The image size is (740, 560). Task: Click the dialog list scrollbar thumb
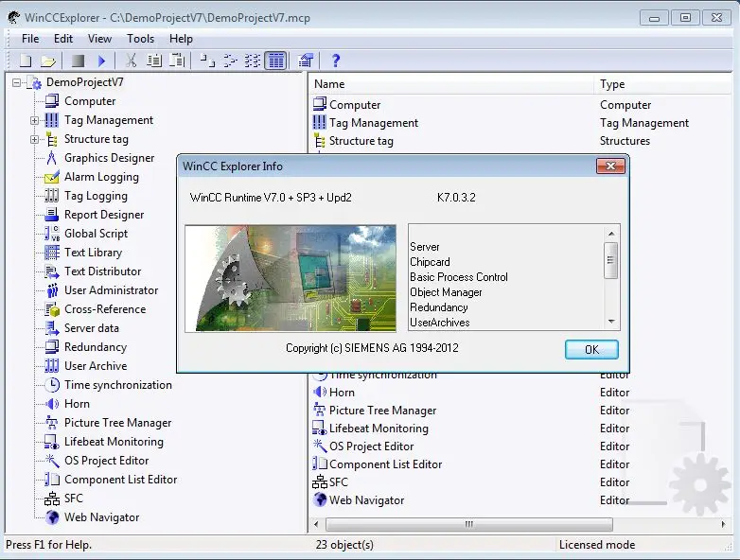611,260
